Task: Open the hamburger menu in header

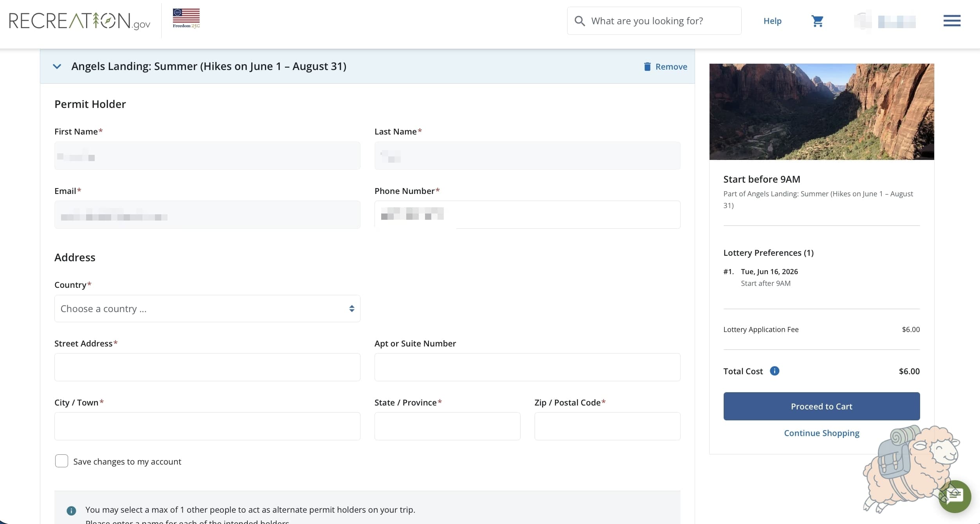Action: pos(952,21)
